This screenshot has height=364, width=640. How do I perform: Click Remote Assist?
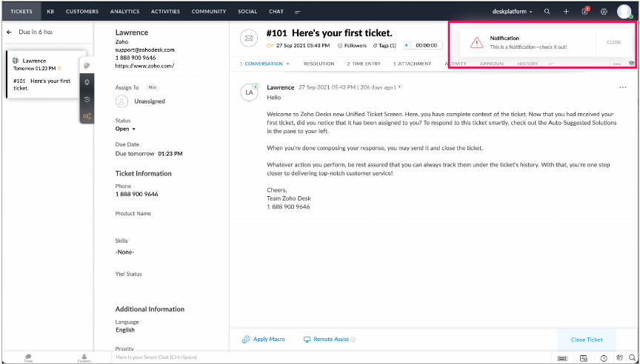(326, 339)
